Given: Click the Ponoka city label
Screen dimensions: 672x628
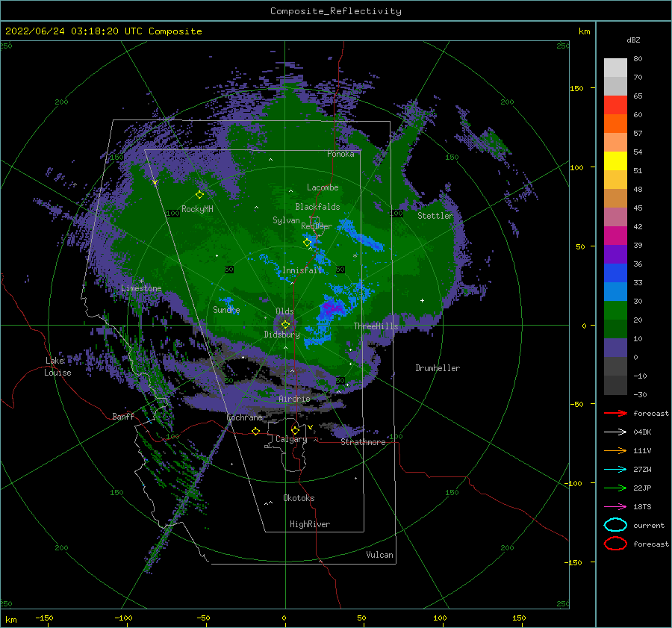Looking at the screenshot, I should [340, 154].
